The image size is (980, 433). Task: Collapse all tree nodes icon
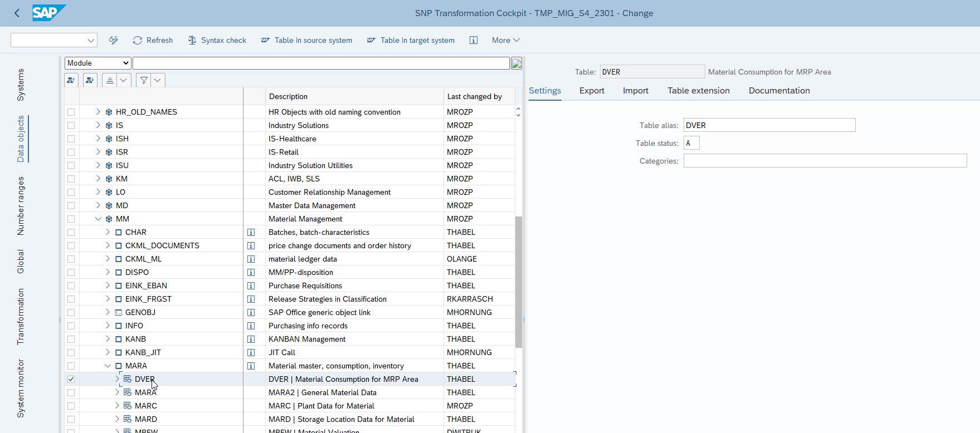click(x=71, y=80)
